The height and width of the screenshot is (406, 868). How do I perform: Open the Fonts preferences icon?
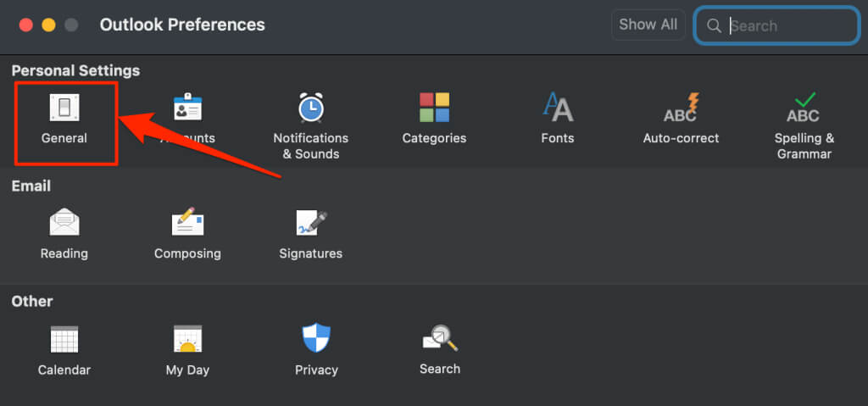point(557,108)
